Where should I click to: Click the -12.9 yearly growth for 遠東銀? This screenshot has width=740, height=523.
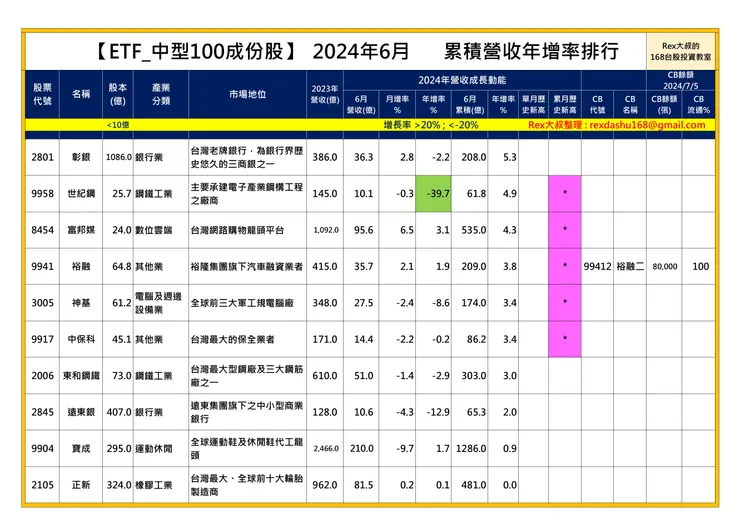438,412
